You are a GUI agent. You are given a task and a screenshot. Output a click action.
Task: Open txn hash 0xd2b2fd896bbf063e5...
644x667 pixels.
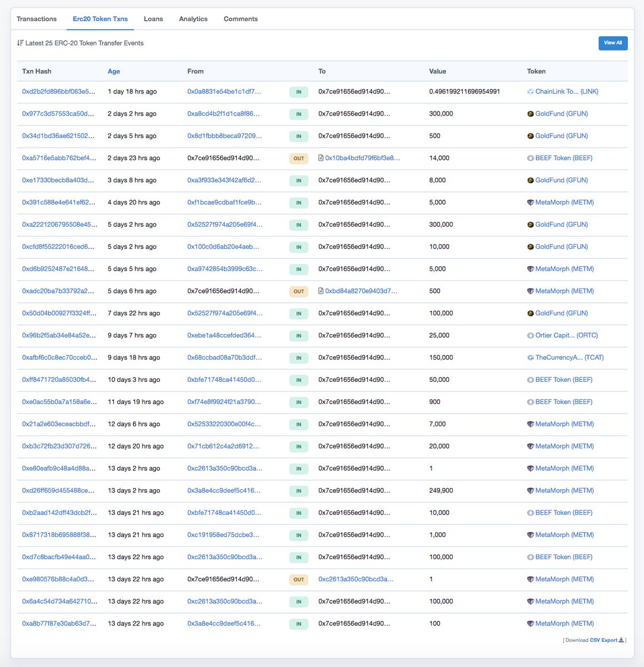(x=59, y=92)
